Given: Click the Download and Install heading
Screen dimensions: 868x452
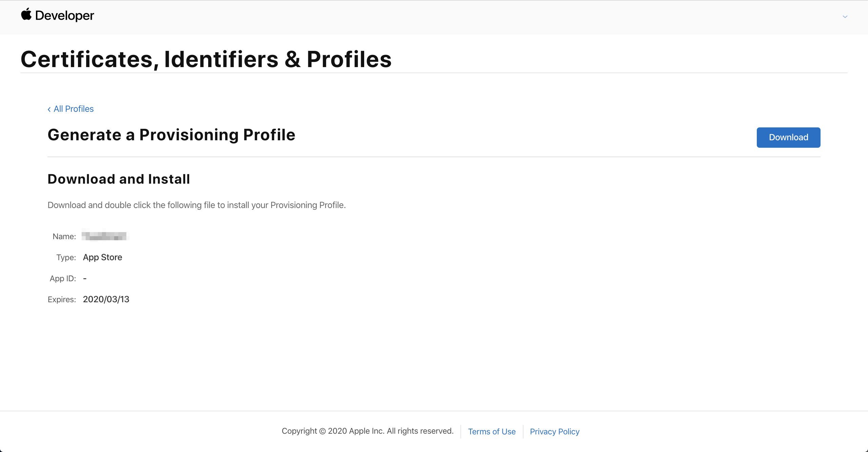Looking at the screenshot, I should coord(119,179).
